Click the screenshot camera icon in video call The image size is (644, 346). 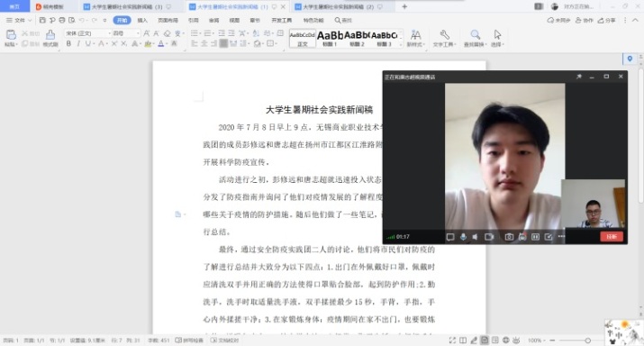(x=509, y=237)
